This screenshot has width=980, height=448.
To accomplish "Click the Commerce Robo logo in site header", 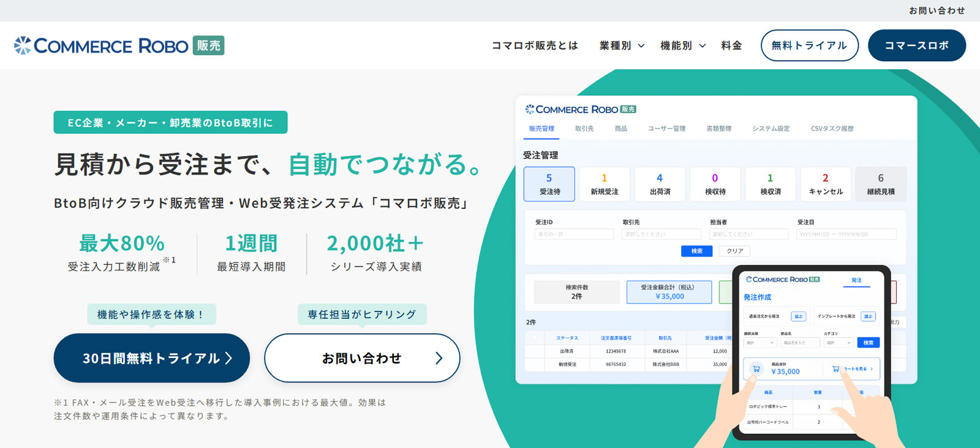I will pos(119,46).
